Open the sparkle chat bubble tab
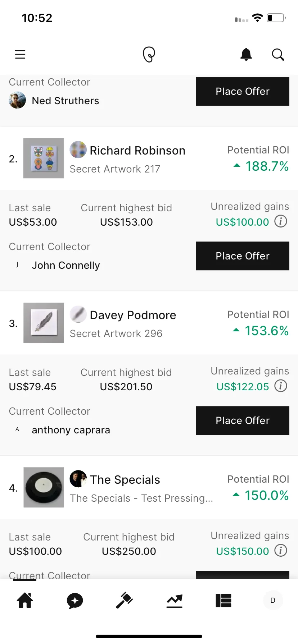This screenshot has height=644, width=298. pyautogui.click(x=75, y=601)
